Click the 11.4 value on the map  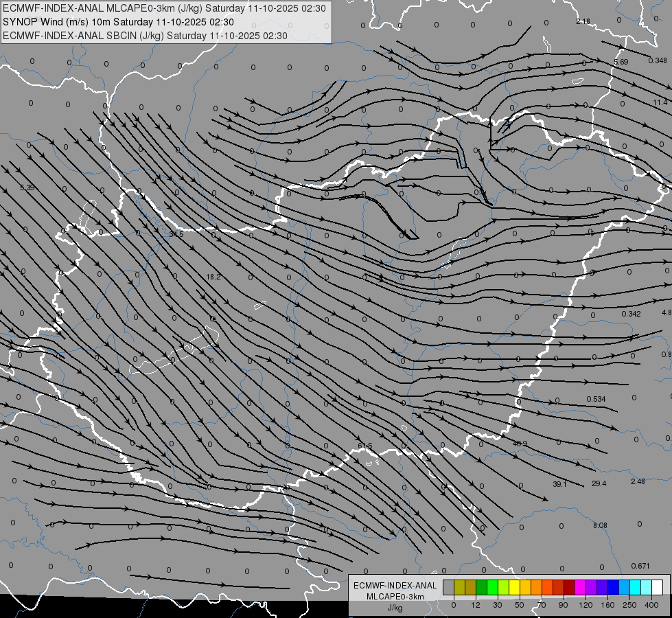click(660, 102)
